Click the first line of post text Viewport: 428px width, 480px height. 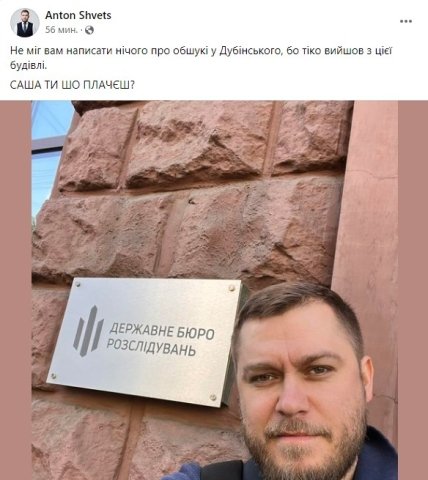[202, 52]
